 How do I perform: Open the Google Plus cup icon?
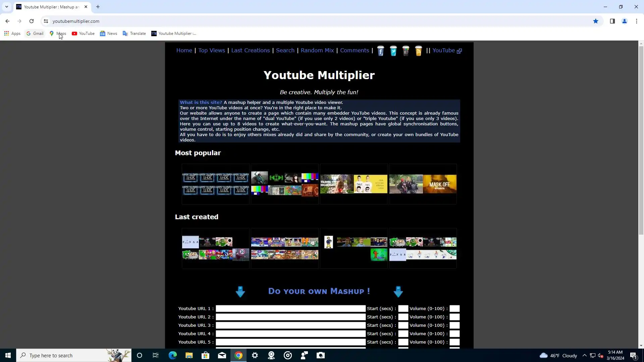point(406,51)
